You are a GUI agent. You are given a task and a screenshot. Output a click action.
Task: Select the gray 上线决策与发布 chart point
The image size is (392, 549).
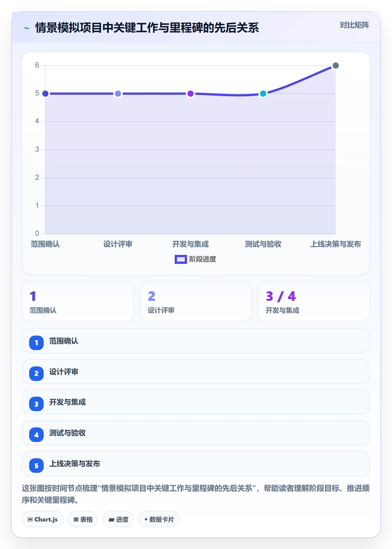pyautogui.click(x=335, y=66)
